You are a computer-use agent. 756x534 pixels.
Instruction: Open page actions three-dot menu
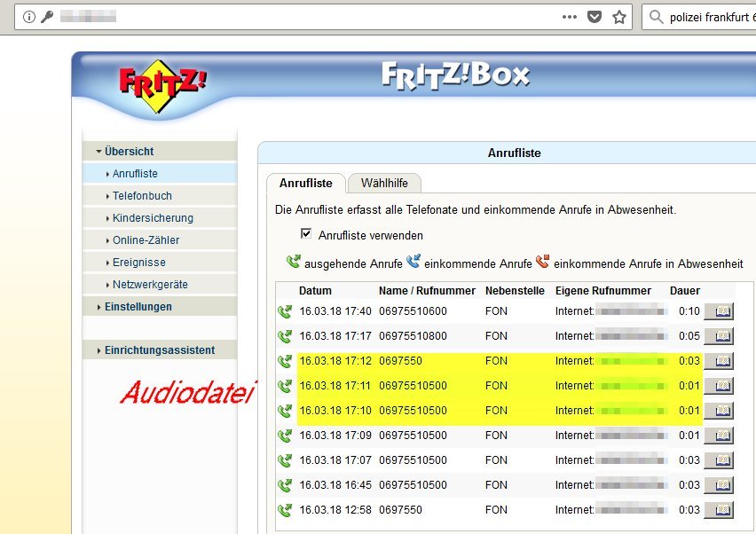tap(570, 17)
